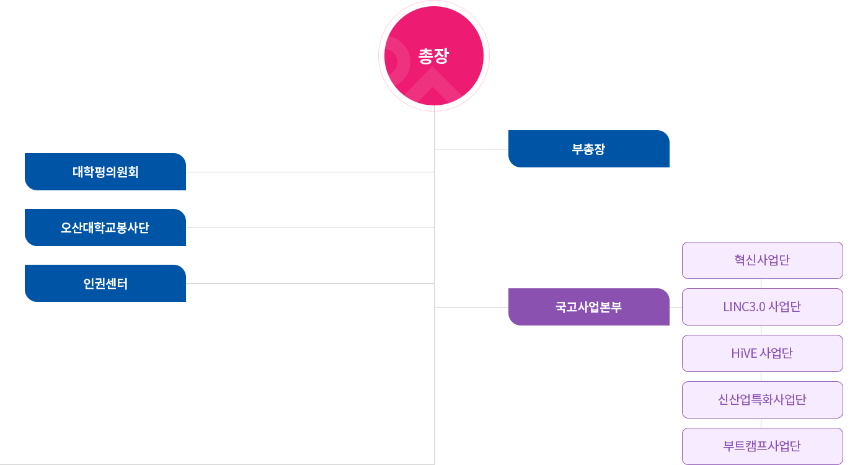Click the connector line right of 대학평의원회
This screenshot has width=868, height=465.
click(310, 172)
